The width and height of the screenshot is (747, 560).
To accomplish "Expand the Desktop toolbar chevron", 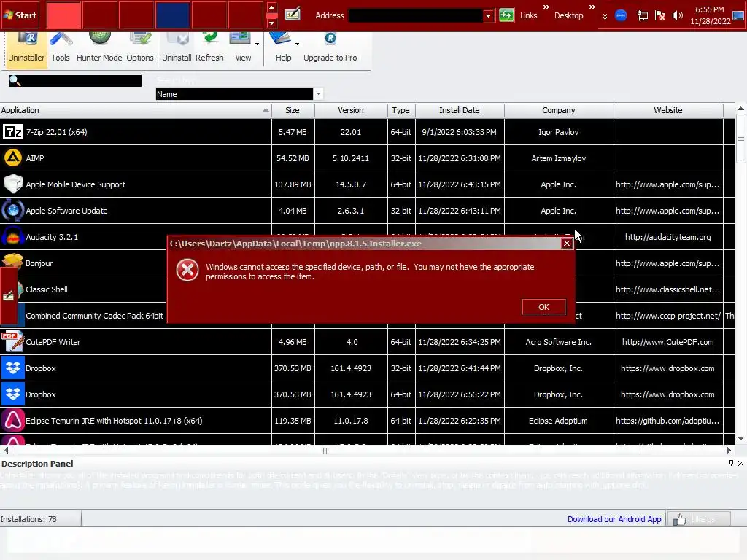I will pos(592,7).
